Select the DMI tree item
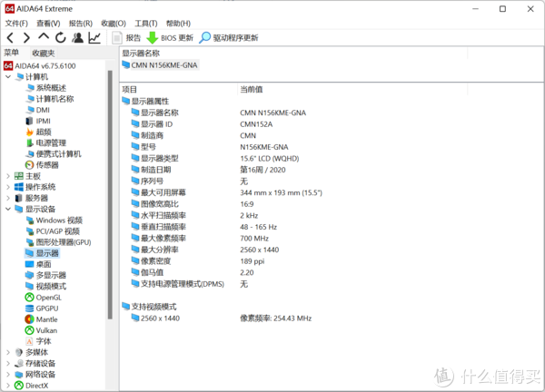The height and width of the screenshot is (392, 545). [x=38, y=110]
